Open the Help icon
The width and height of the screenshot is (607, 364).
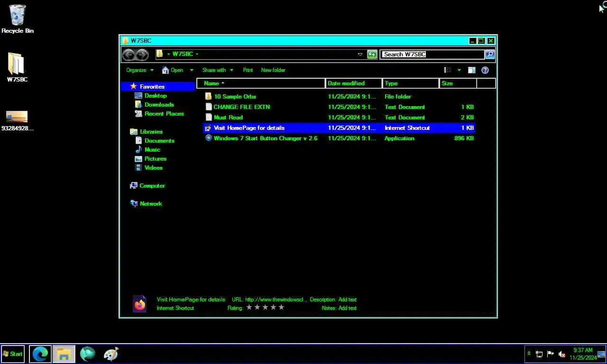click(485, 70)
